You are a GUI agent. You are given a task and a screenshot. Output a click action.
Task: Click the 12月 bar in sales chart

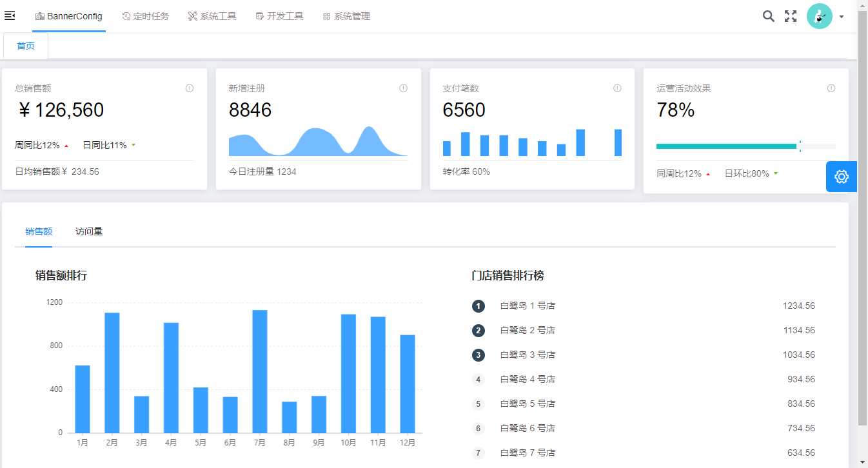coord(408,384)
